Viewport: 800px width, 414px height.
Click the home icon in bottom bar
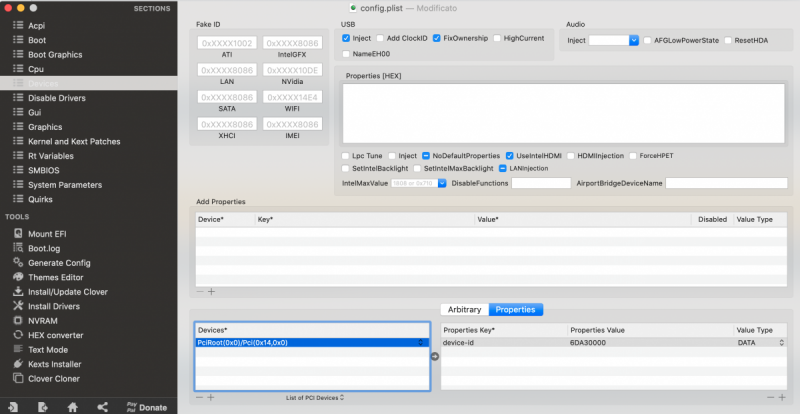pos(73,407)
